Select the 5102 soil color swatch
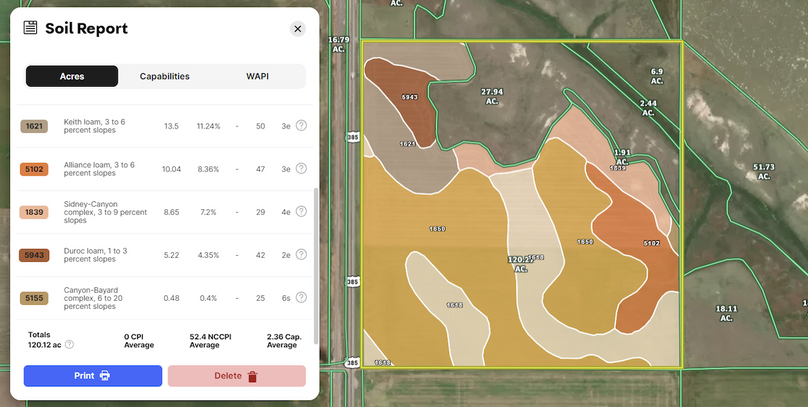 35,169
